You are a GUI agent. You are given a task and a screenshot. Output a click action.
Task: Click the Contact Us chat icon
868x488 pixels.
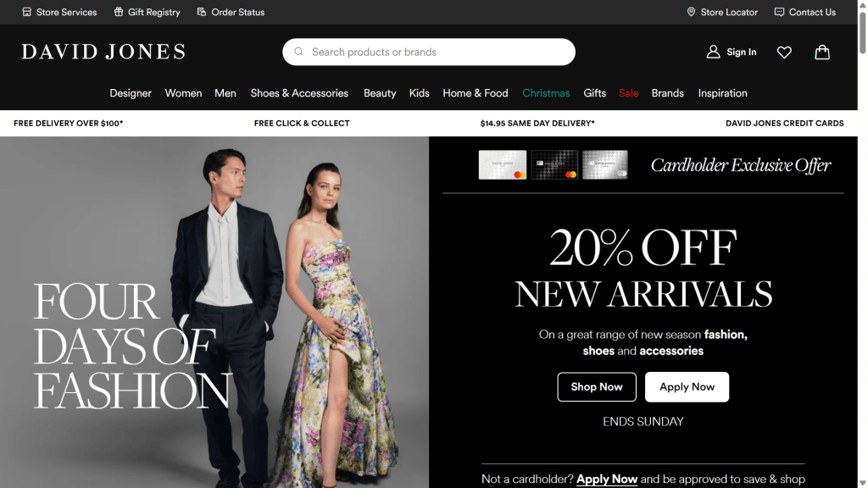(779, 12)
